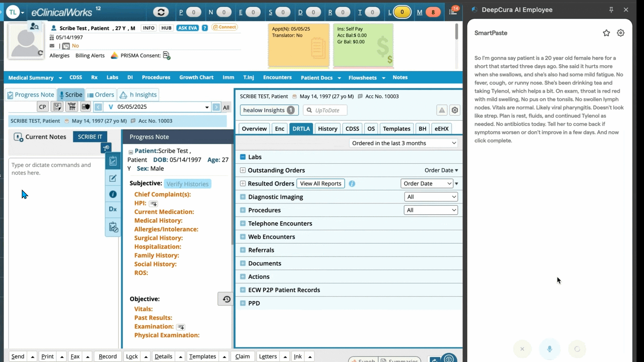This screenshot has height=362, width=644.
Task: Click the family group icon in toolbar
Action: pos(72,107)
